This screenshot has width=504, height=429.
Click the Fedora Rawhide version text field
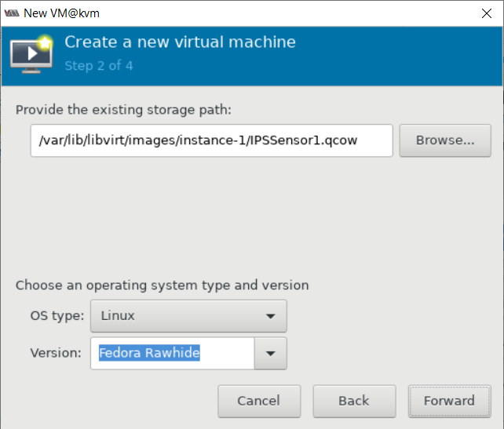[173, 353]
